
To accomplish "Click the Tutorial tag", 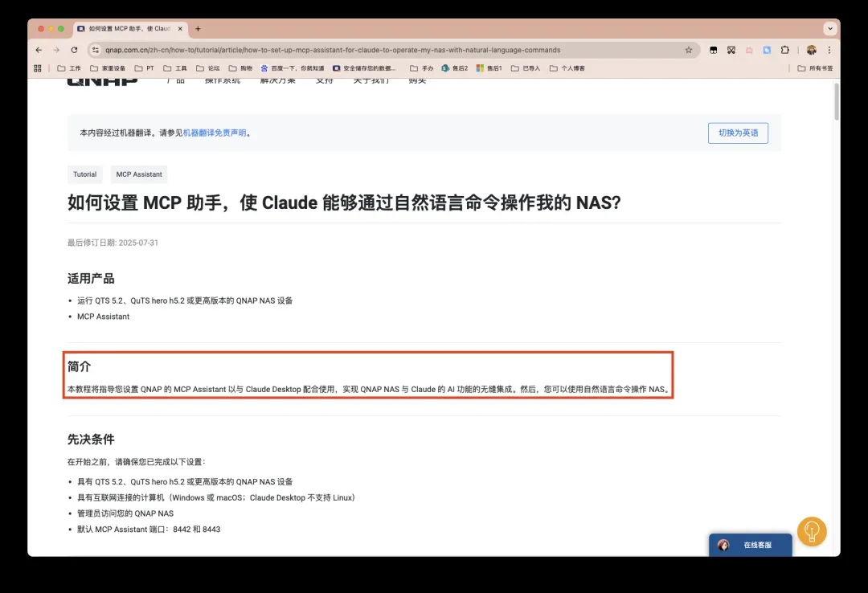I will click(x=85, y=174).
